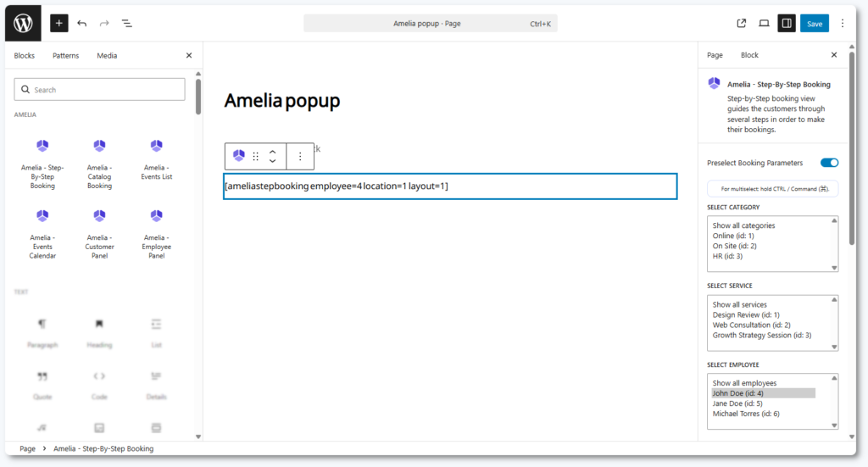Click the WordPress logo icon
This screenshot has width=868, height=467.
click(23, 24)
